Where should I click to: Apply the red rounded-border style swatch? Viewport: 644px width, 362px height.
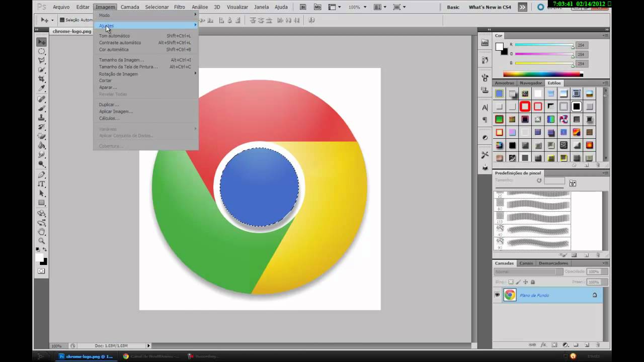pos(525,106)
